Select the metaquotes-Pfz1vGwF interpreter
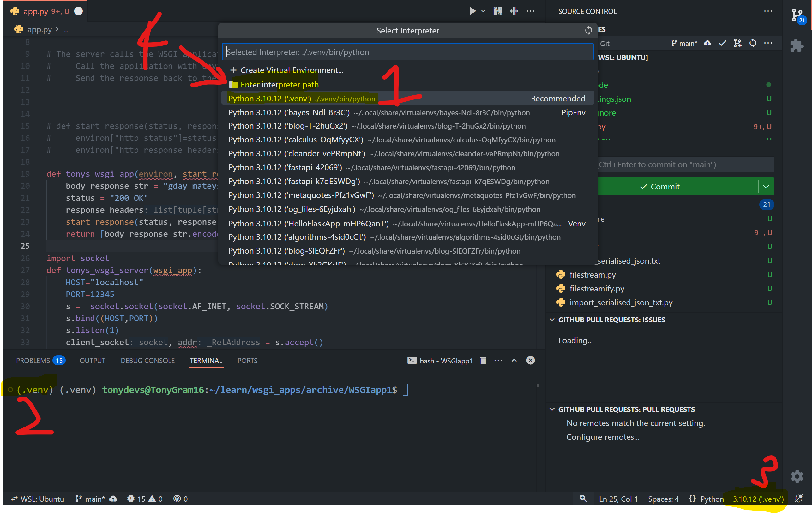 pyautogui.click(x=407, y=195)
